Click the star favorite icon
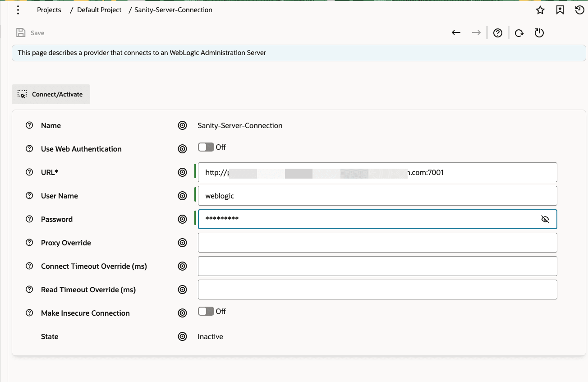 (540, 10)
